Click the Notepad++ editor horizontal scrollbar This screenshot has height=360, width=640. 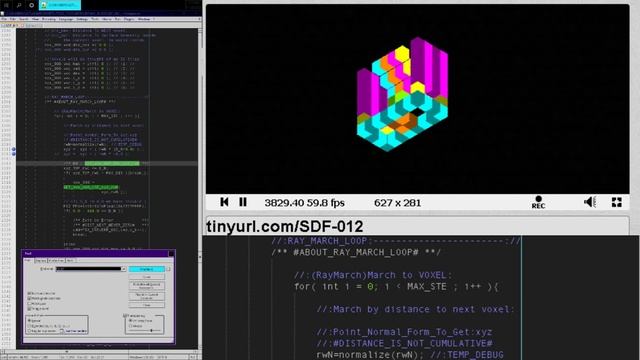pos(100,351)
